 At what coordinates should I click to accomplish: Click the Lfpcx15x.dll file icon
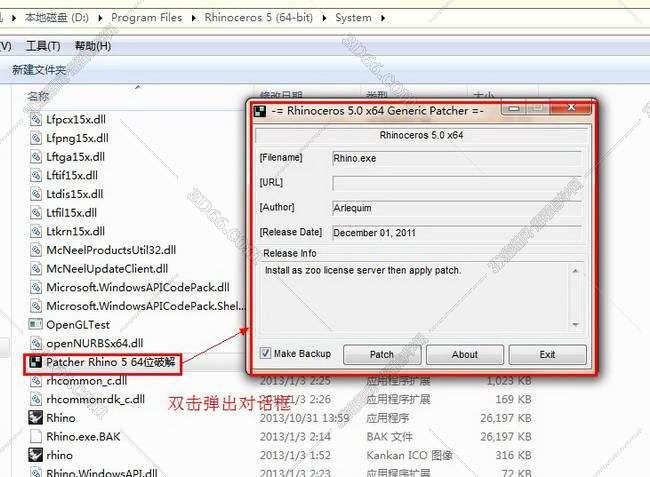(x=36, y=120)
